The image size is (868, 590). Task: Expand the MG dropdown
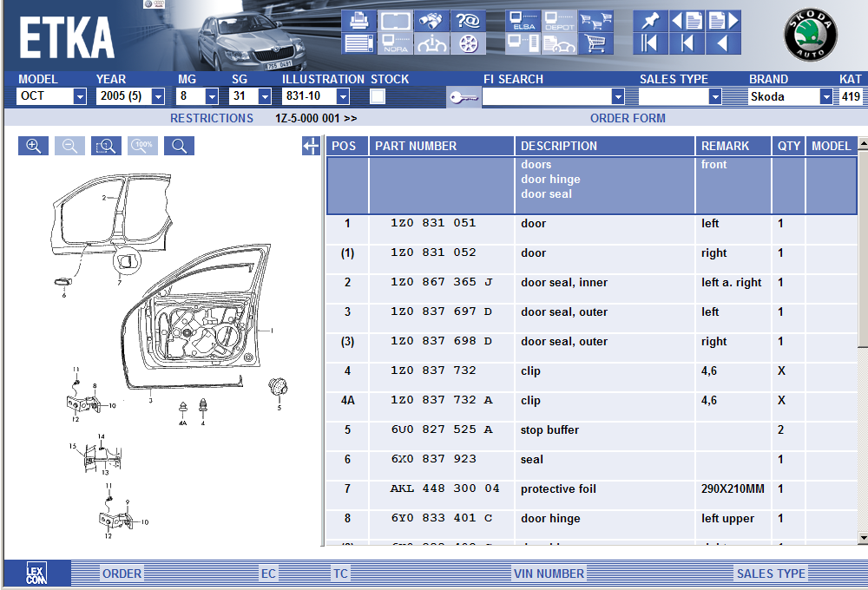click(212, 96)
